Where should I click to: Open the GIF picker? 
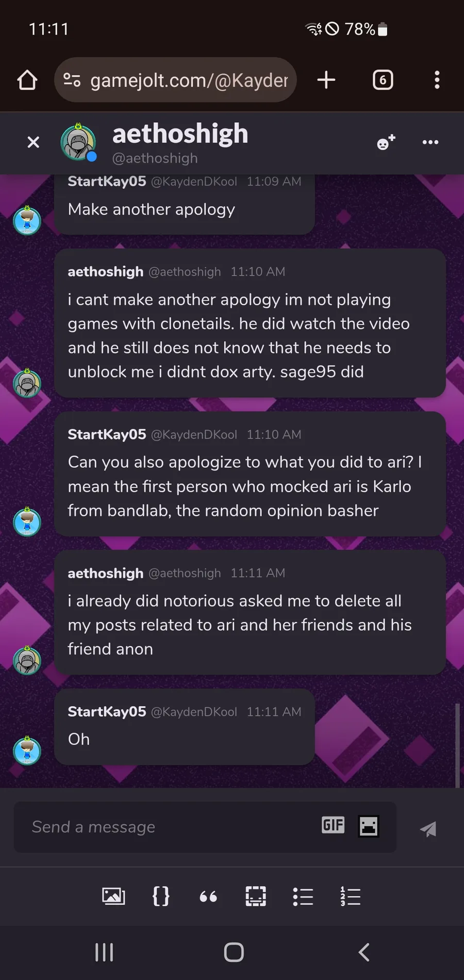coord(333,825)
